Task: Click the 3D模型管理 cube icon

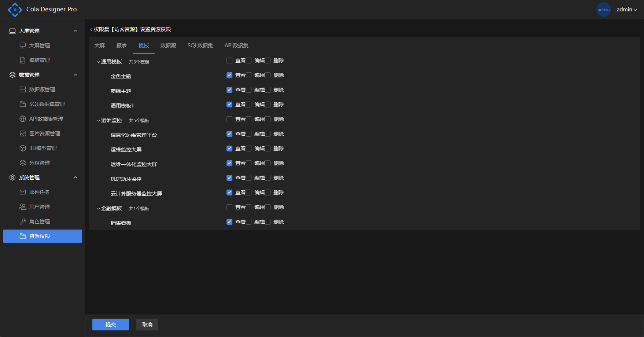Action: (x=23, y=148)
